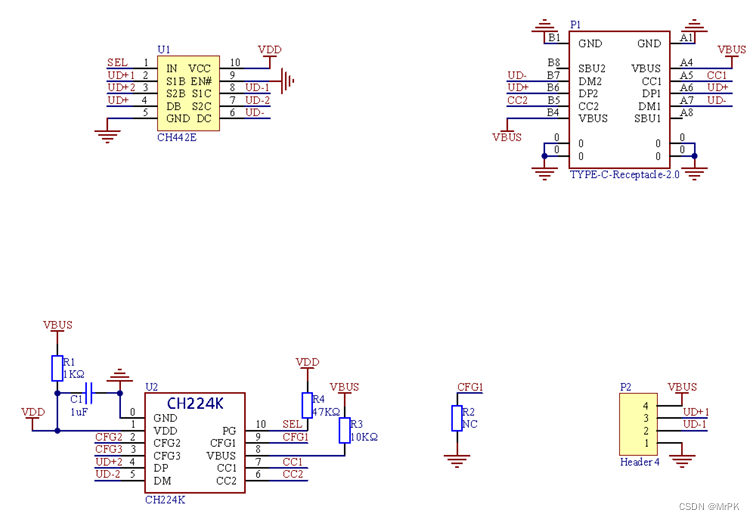The width and height of the screenshot is (755, 520).
Task: Click the ground symbol on CH442E pin 5
Action: [107, 137]
